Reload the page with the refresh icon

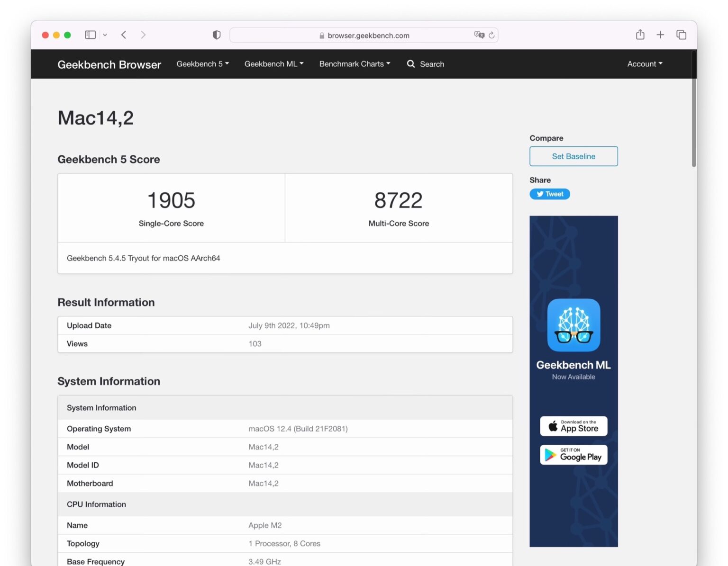(x=491, y=35)
